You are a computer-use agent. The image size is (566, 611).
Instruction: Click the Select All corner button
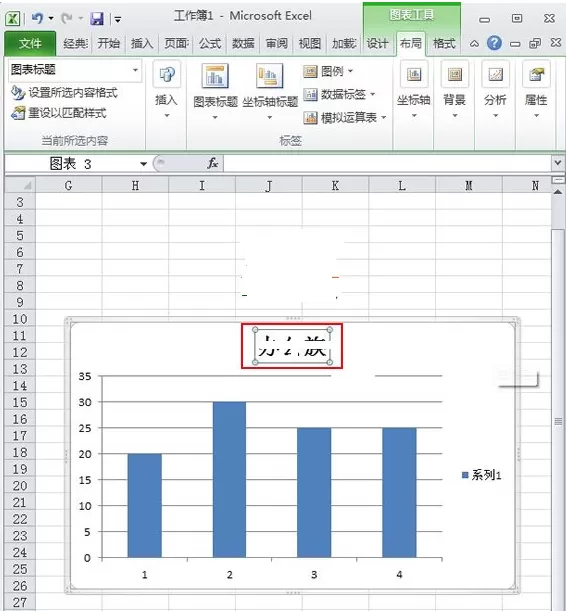point(20,185)
